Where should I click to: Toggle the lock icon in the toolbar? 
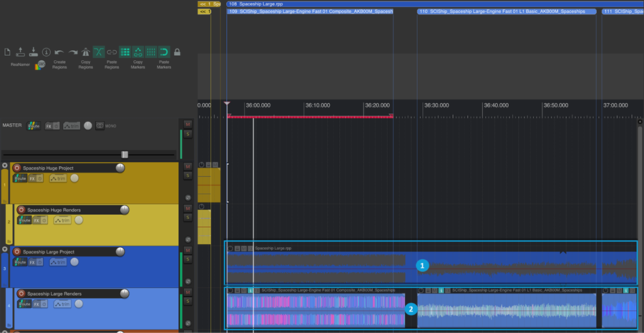[177, 52]
